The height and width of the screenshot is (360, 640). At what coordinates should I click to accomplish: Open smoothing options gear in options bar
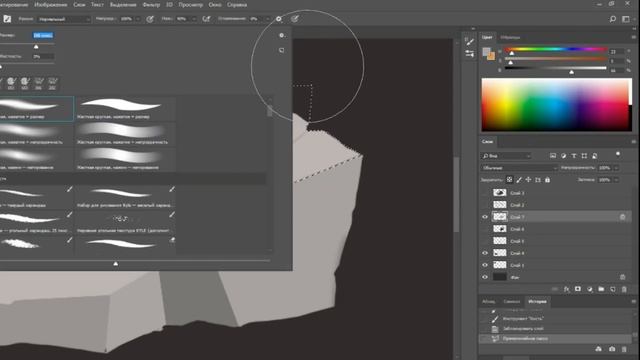279,19
